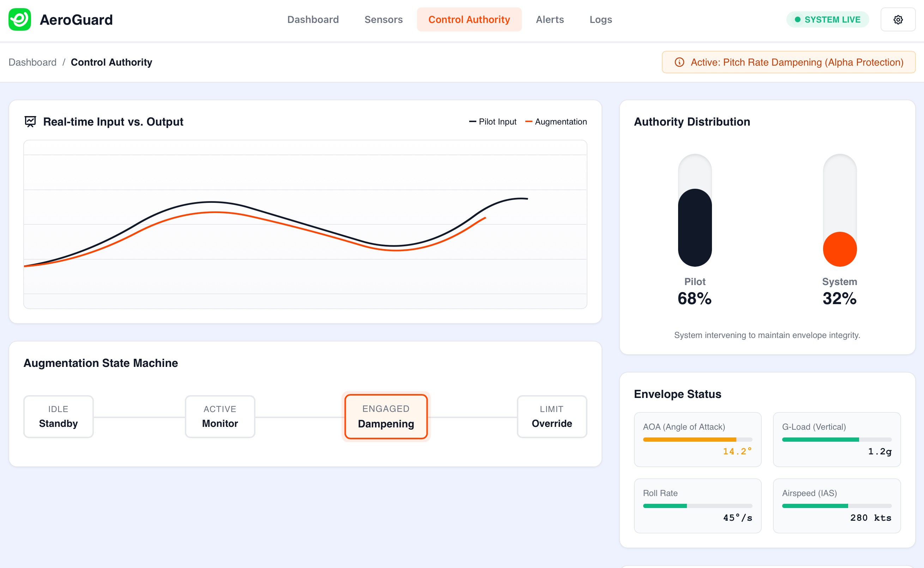Select the ACTIVE Monitor state box
924x568 pixels.
click(220, 416)
